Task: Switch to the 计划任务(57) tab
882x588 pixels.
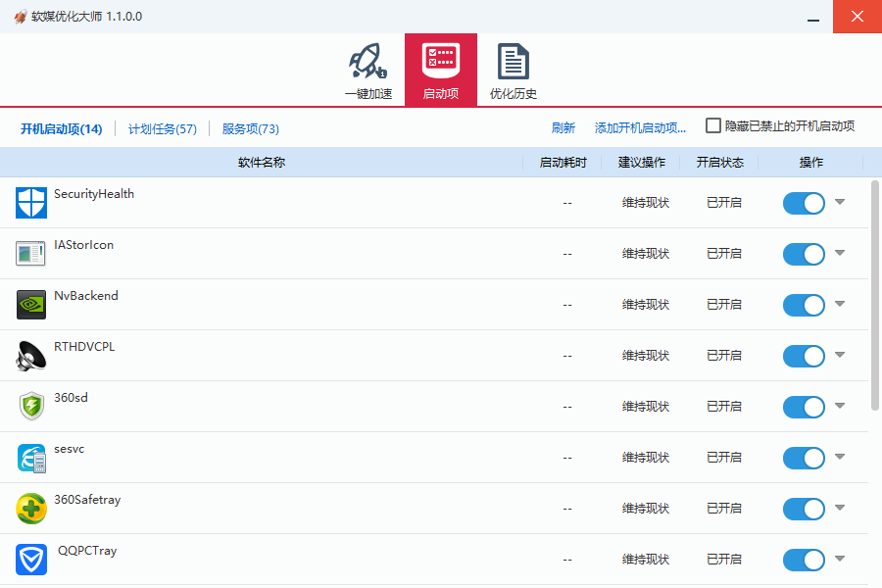Action: click(x=163, y=129)
